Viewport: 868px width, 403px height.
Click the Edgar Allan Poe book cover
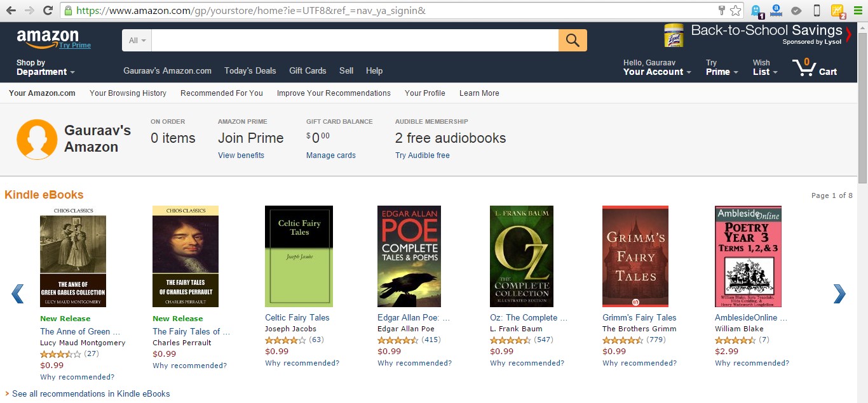(x=409, y=256)
